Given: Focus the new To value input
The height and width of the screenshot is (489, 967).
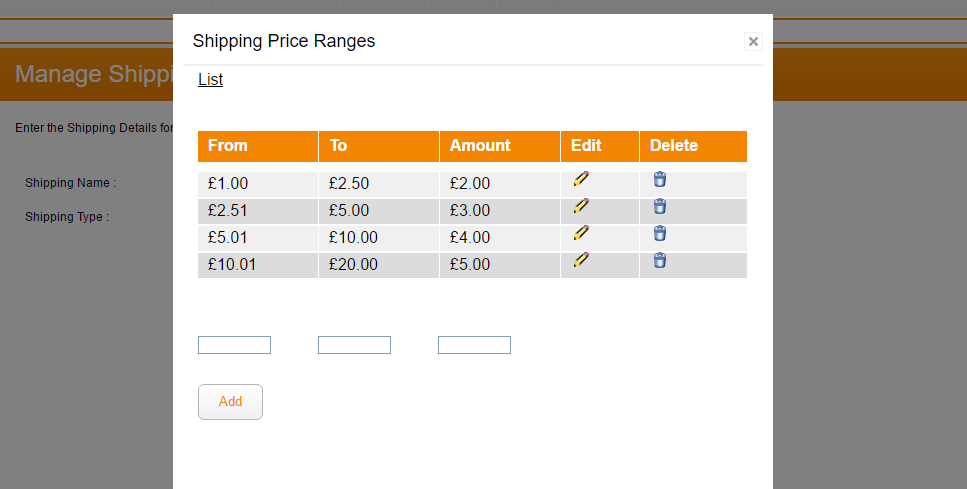Looking at the screenshot, I should coord(354,345).
